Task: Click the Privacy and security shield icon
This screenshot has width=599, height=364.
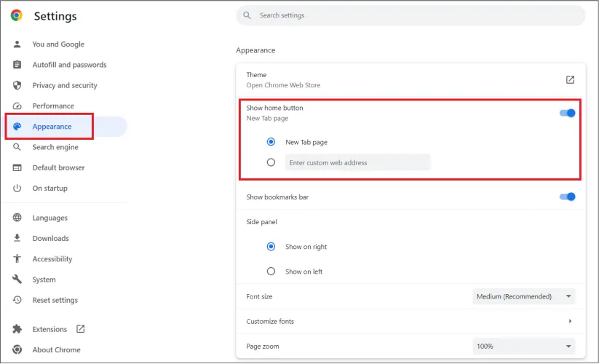Action: point(17,85)
